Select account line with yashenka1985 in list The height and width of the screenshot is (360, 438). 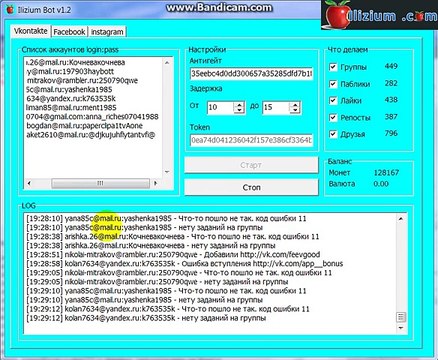(69, 89)
